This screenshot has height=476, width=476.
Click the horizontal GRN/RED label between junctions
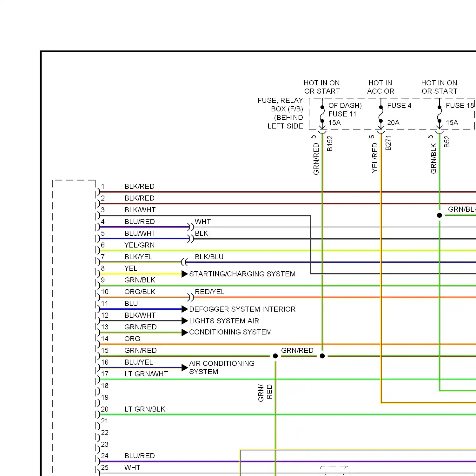coord(297,350)
